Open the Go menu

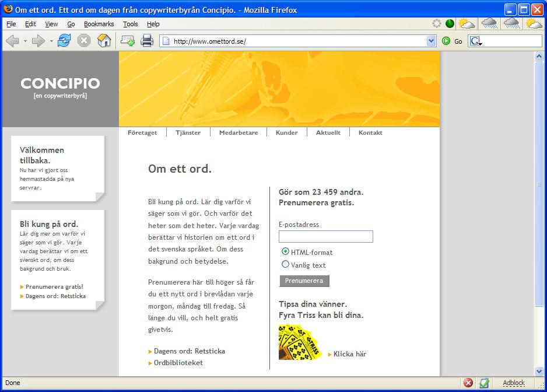tap(71, 24)
